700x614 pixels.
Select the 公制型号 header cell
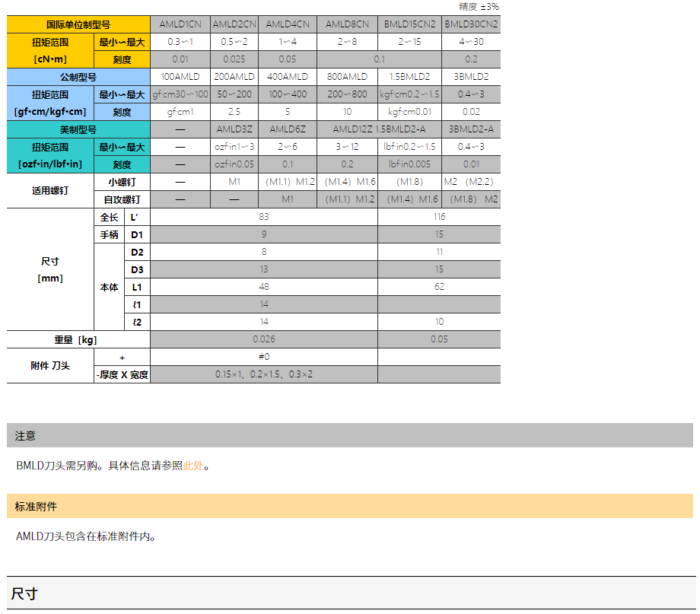coord(78,77)
